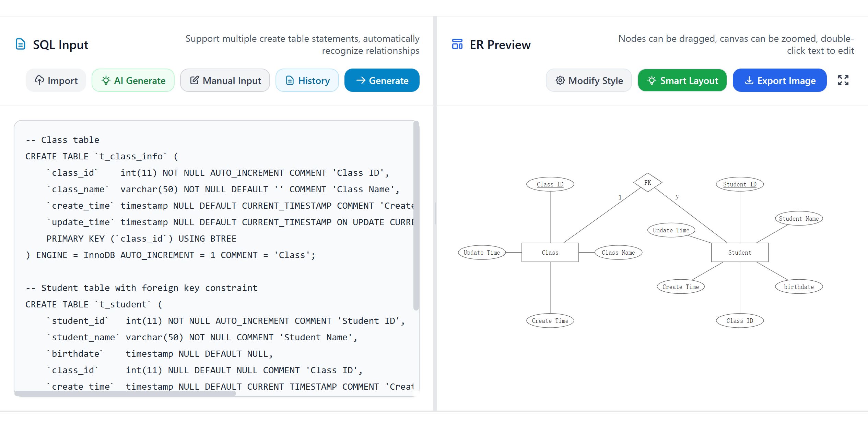Click the Manual Input pencil icon
Viewport: 868px width, 438px height.
coord(195,80)
